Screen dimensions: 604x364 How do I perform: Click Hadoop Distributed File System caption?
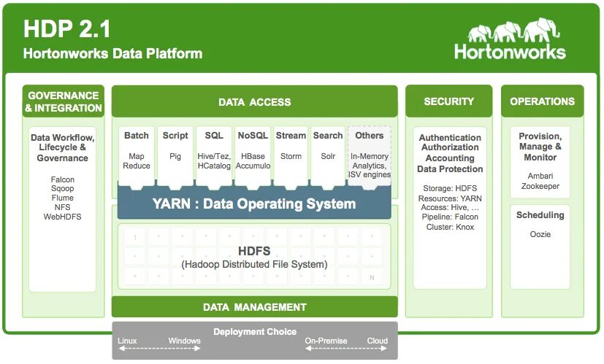(x=254, y=264)
